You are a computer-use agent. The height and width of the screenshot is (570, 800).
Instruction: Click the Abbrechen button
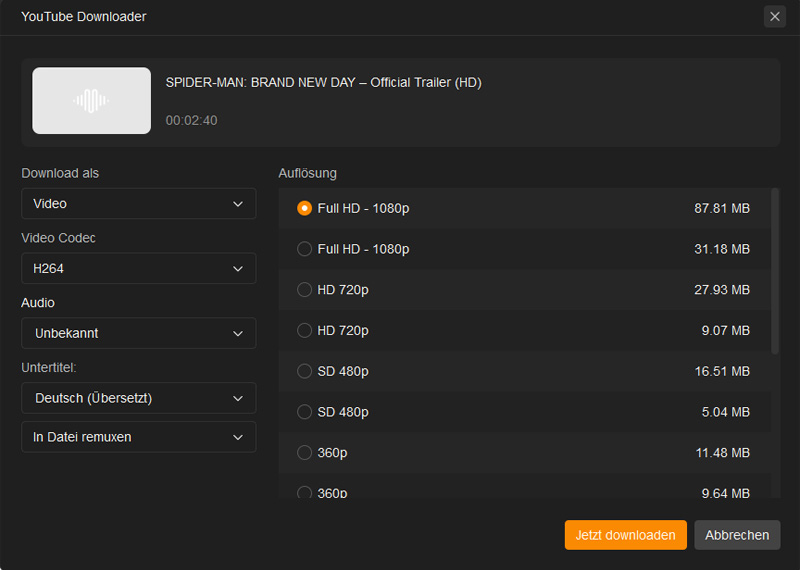[x=737, y=535]
